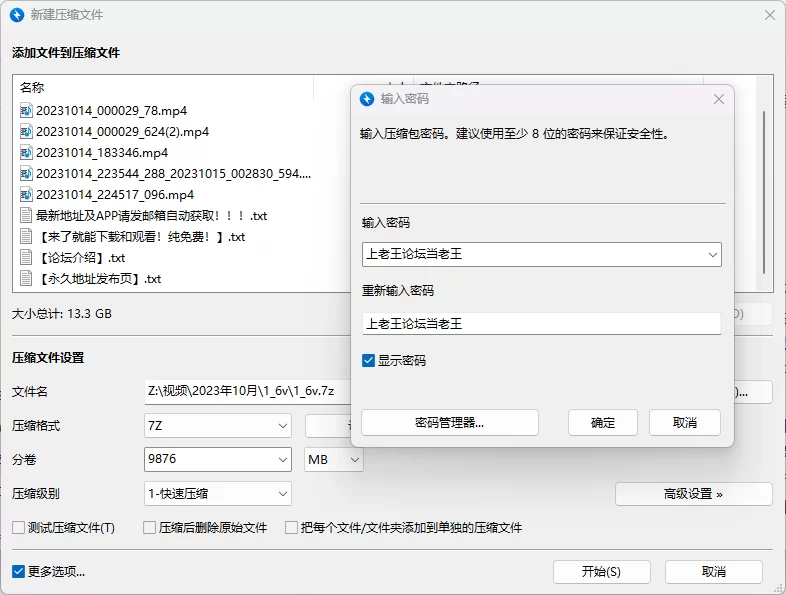The height and width of the screenshot is (595, 786).
Task: Uncheck the 更多选项 checkbox
Action: pos(18,572)
